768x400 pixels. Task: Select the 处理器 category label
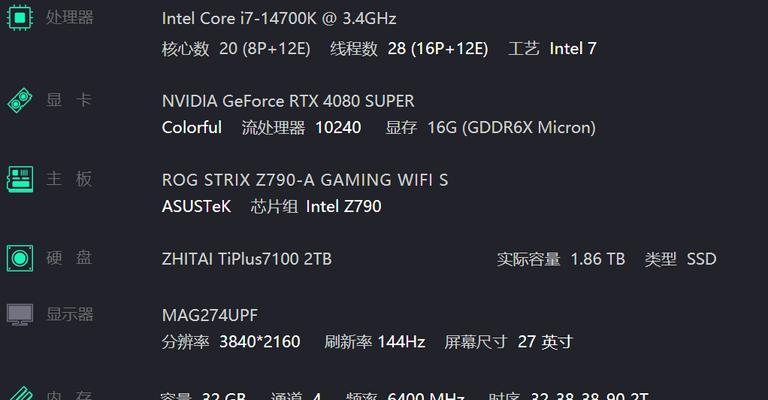(x=70, y=18)
